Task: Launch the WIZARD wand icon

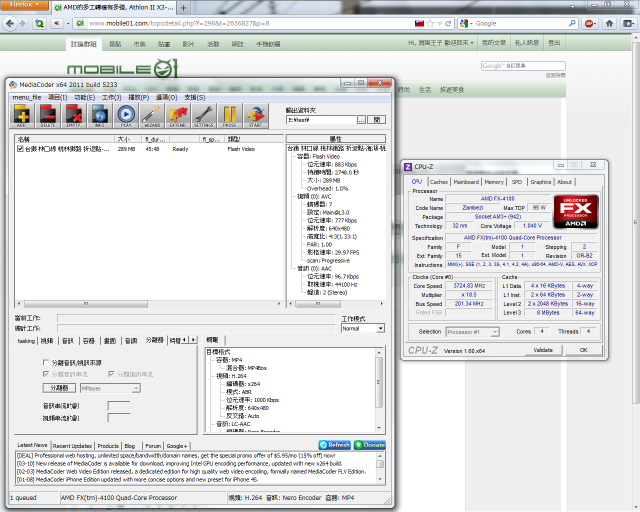Action: pos(151,116)
